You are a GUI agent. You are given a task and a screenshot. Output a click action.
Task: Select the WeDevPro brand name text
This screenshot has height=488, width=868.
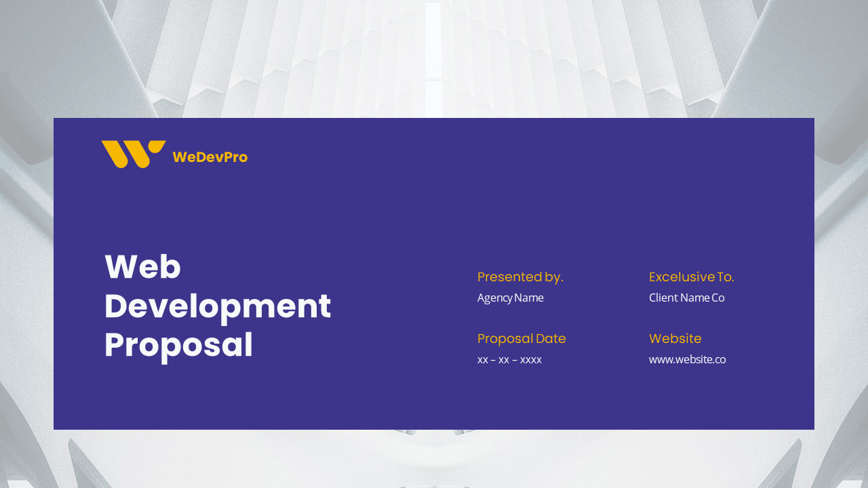pos(210,157)
